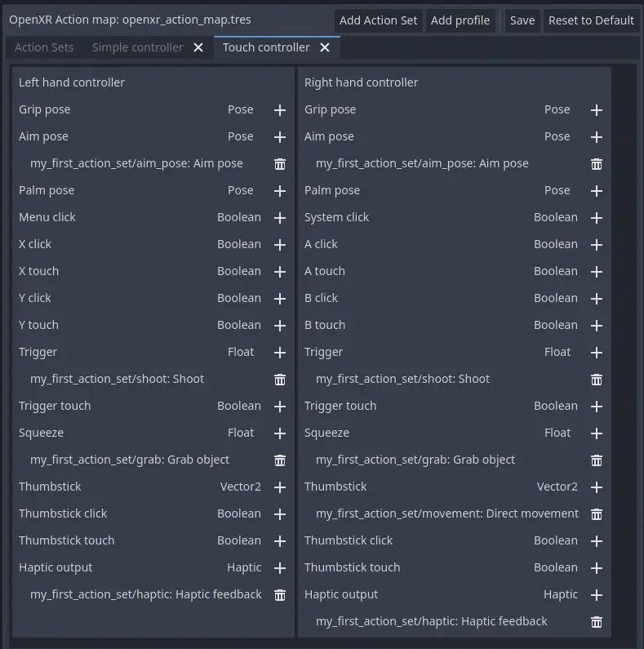Add action to left Thumbstick Vector2

tap(280, 487)
